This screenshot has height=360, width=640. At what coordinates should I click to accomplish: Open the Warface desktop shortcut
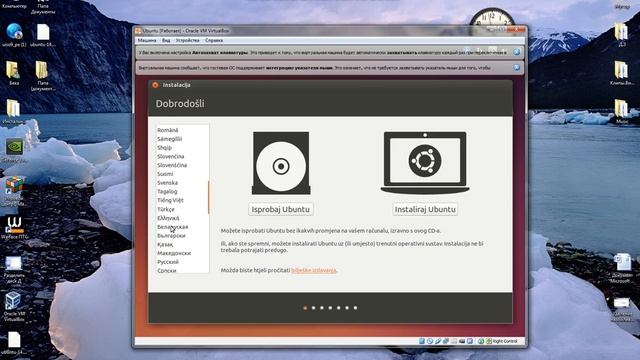14,228
